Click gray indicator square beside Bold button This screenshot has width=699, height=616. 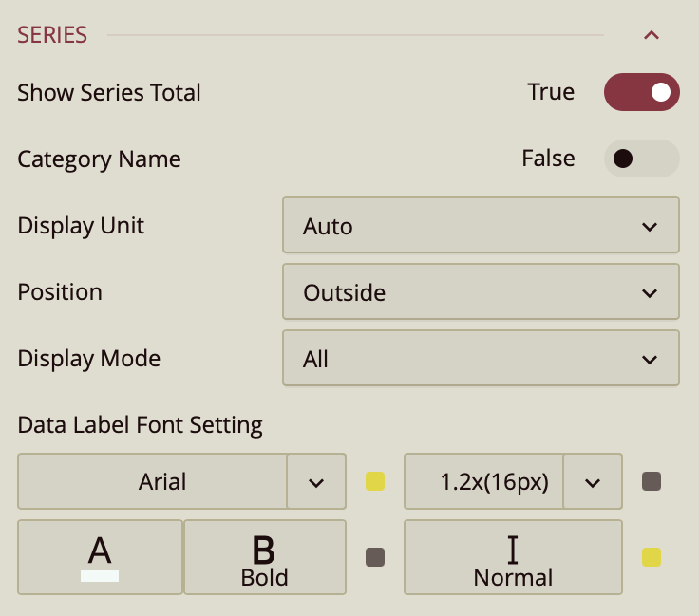point(375,557)
